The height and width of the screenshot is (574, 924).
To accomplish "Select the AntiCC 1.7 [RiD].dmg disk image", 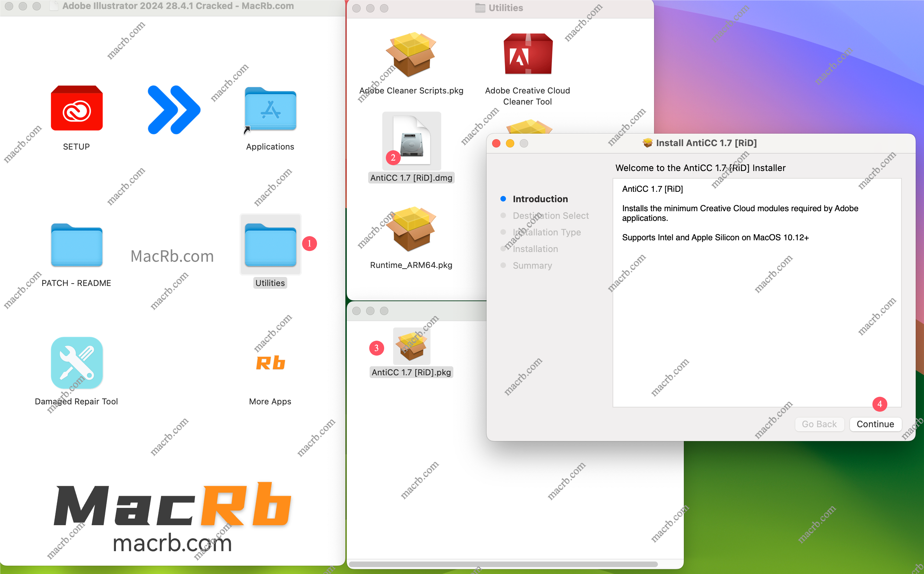I will pyautogui.click(x=411, y=141).
